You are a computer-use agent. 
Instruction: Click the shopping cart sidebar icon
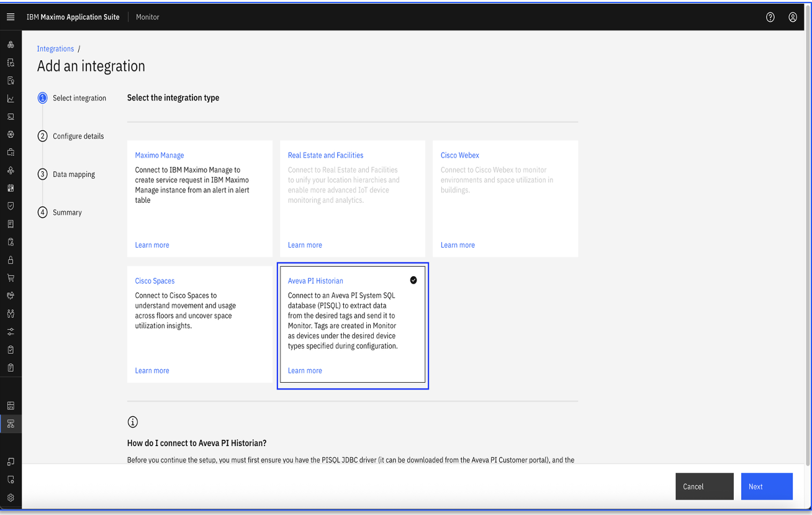coord(11,278)
